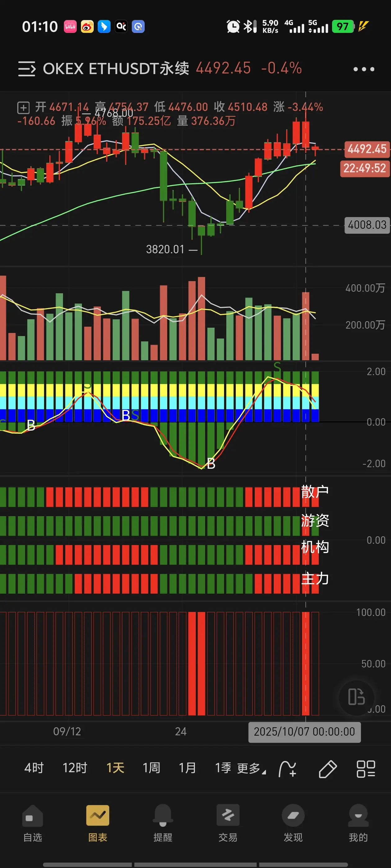The height and width of the screenshot is (868, 391).
Task: Tap the 游资 indicator row label
Action: pos(315,520)
